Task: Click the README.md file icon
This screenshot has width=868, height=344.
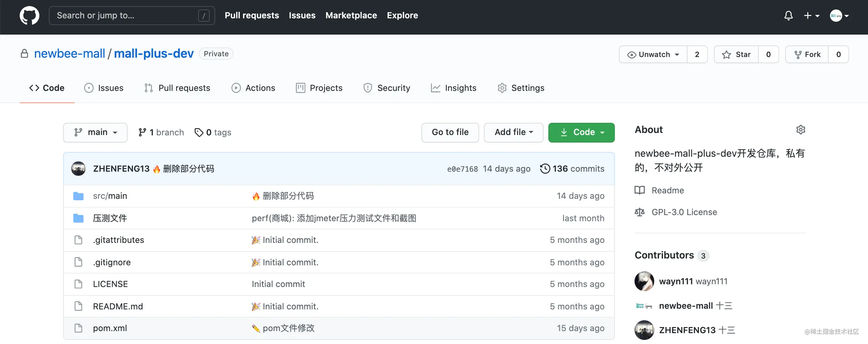Action: [x=78, y=306]
